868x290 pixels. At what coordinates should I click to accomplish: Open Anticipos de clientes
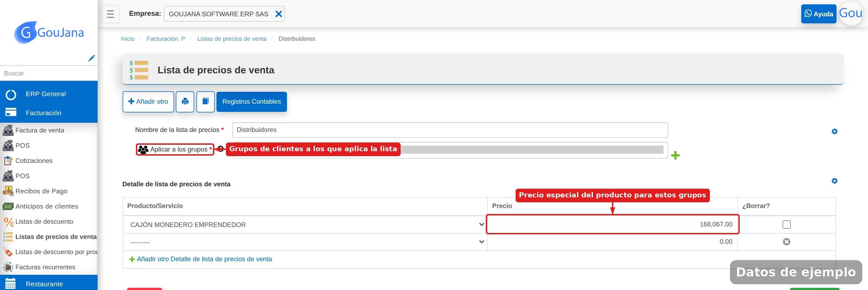pyautogui.click(x=47, y=206)
